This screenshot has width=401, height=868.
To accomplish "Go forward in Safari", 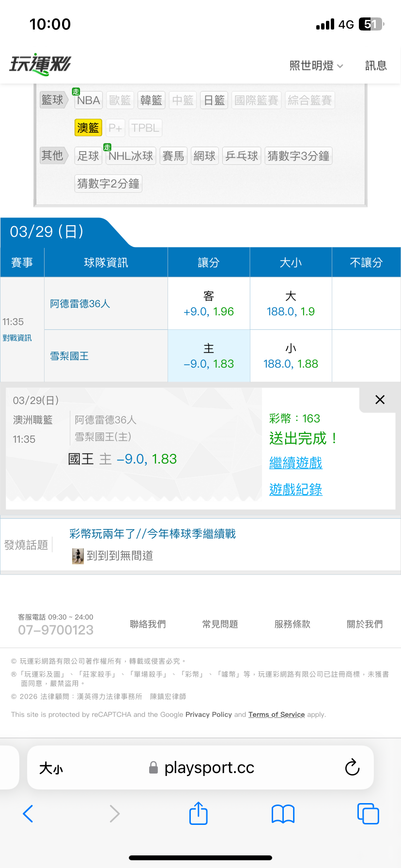I will (x=114, y=814).
